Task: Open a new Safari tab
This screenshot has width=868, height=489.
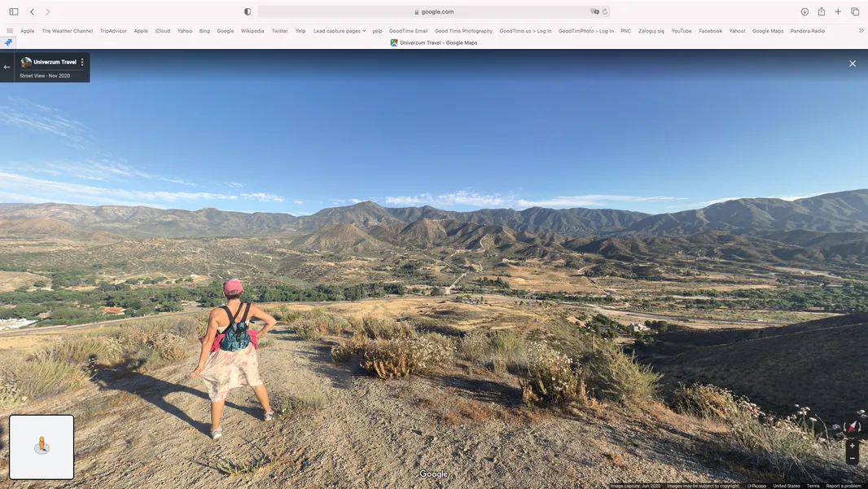Action: point(838,11)
